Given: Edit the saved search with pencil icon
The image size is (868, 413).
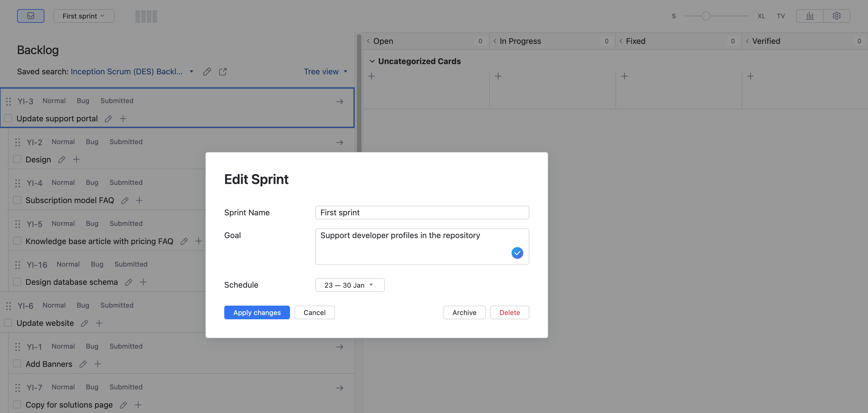Looking at the screenshot, I should click(207, 71).
